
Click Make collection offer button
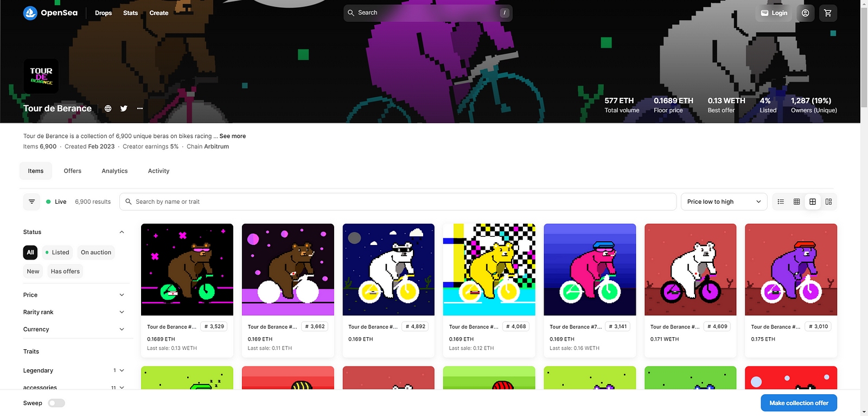(799, 403)
